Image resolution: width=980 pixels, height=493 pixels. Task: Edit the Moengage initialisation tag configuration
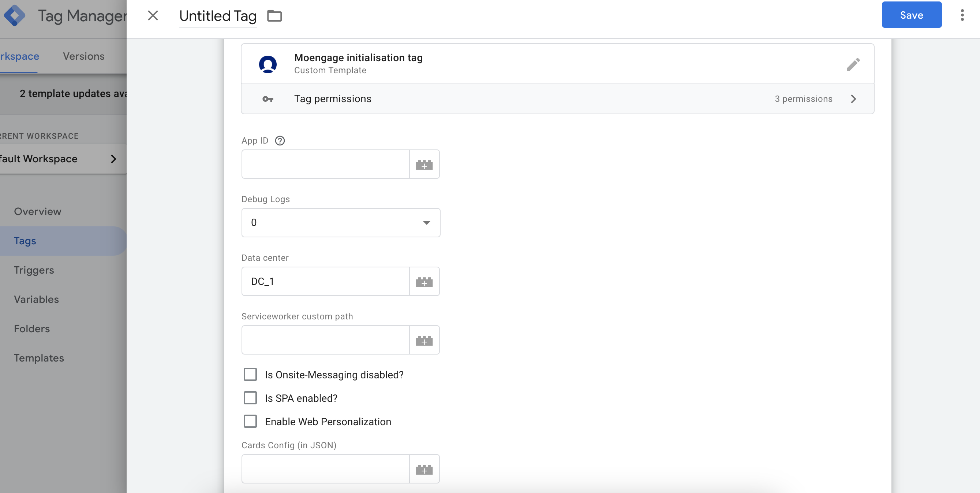[853, 64]
